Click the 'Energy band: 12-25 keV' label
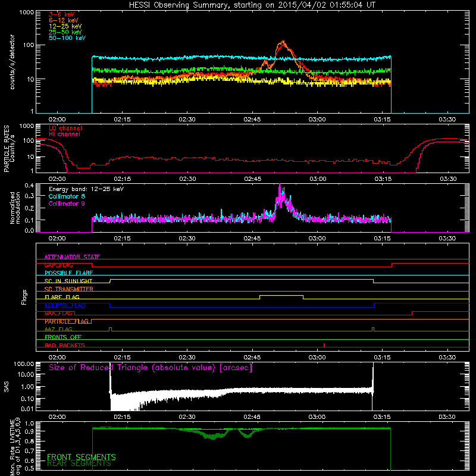476x476 pixels. click(86, 189)
